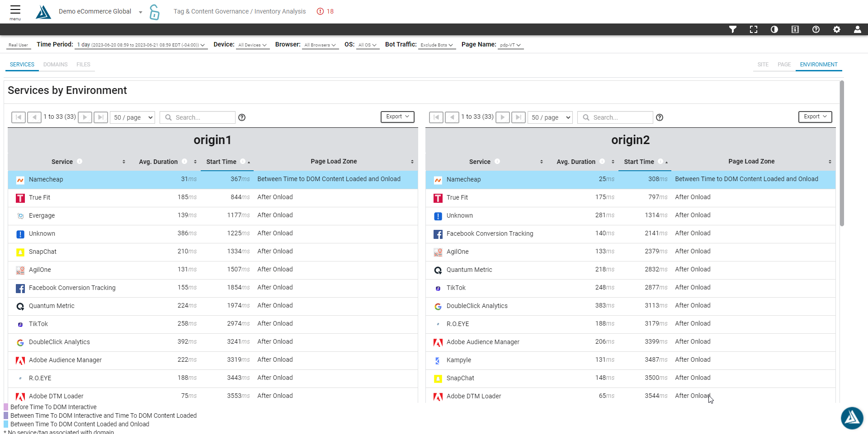Open the hamburger menu
The image size is (868, 434).
pos(15,12)
